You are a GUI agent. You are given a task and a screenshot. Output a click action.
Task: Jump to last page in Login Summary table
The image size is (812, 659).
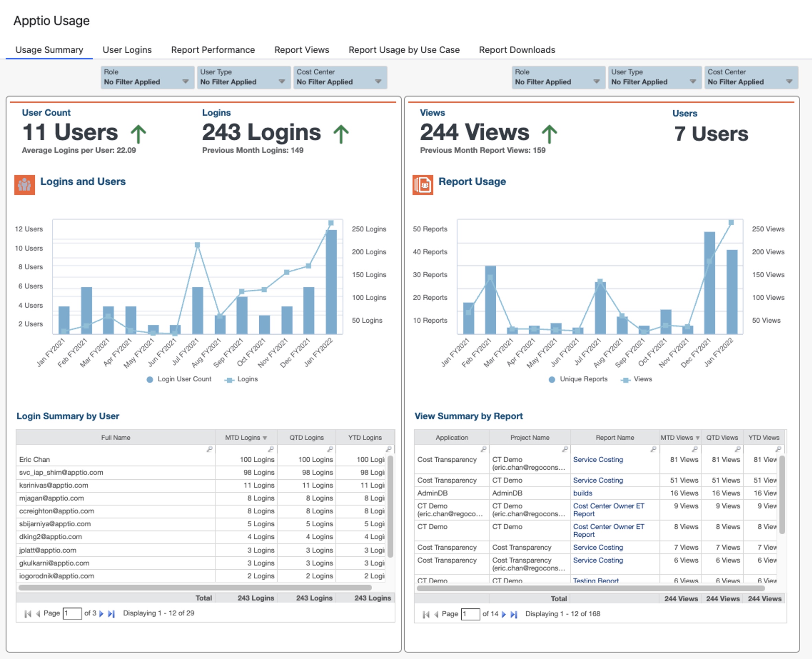coord(111,613)
